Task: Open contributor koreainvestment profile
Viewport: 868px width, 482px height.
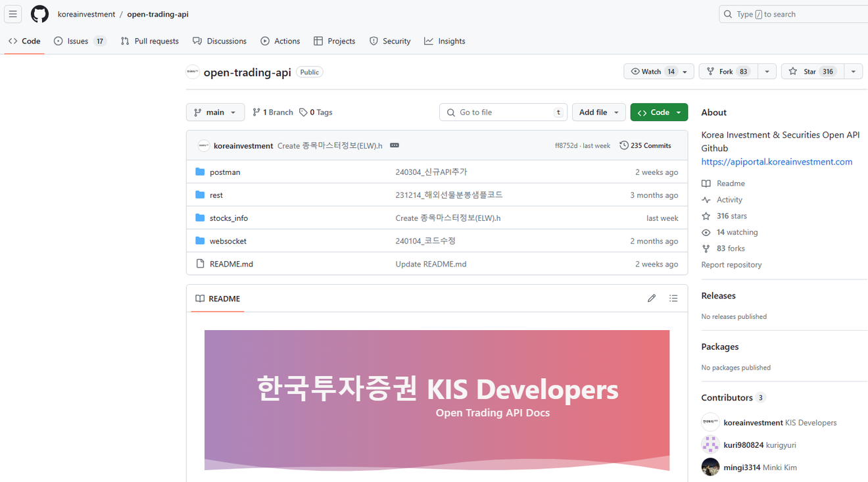Action: pyautogui.click(x=753, y=423)
